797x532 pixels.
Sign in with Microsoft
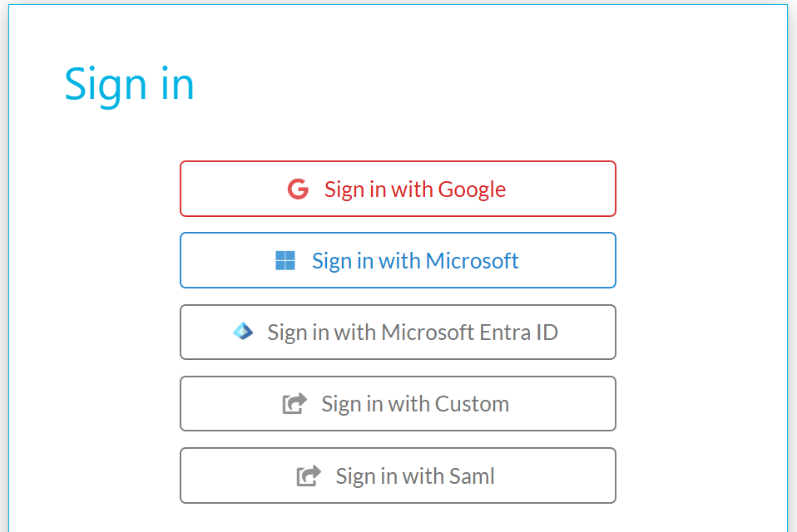pos(398,260)
